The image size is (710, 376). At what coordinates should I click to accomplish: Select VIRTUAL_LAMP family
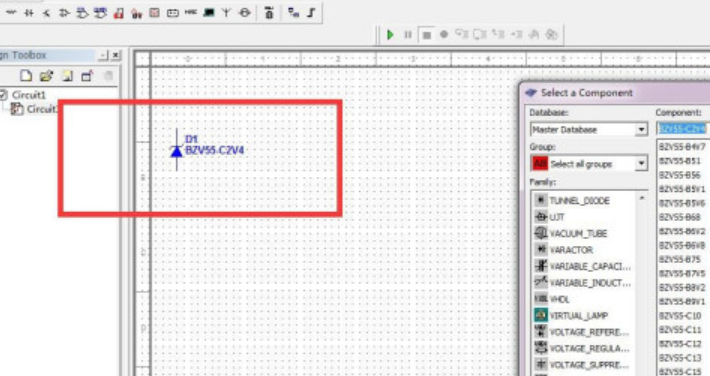(x=578, y=315)
